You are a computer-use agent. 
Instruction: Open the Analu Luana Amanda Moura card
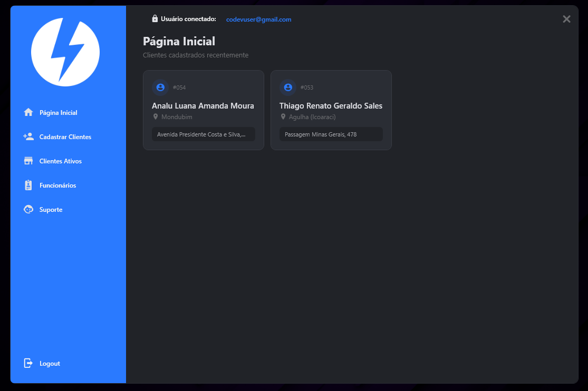(x=204, y=110)
